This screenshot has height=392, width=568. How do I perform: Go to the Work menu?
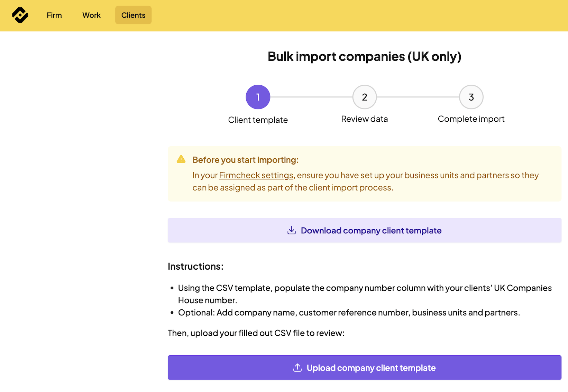click(x=91, y=15)
